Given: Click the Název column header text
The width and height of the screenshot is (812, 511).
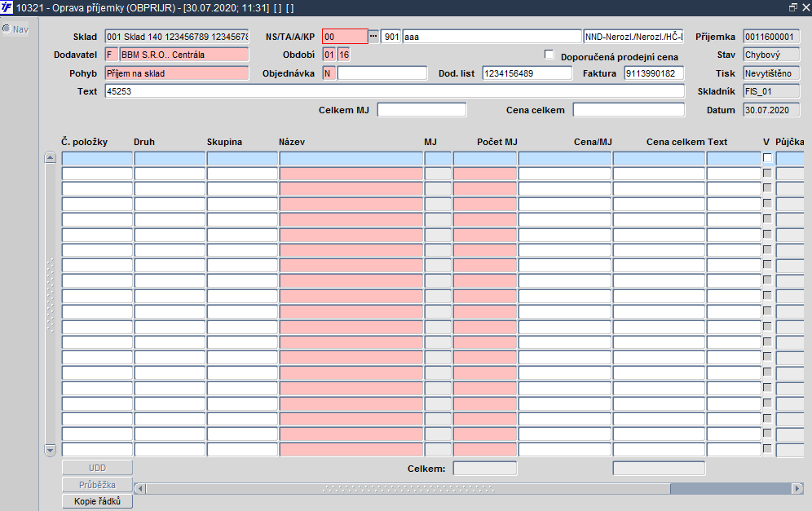Looking at the screenshot, I should 292,142.
